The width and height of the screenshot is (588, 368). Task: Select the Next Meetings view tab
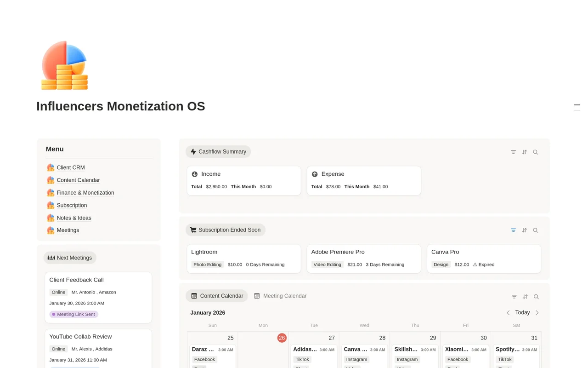(70, 258)
